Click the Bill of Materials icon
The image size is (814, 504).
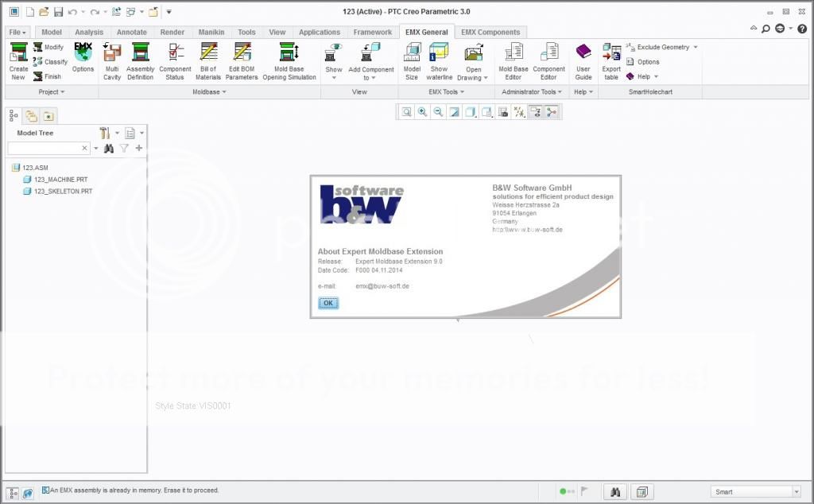click(208, 61)
